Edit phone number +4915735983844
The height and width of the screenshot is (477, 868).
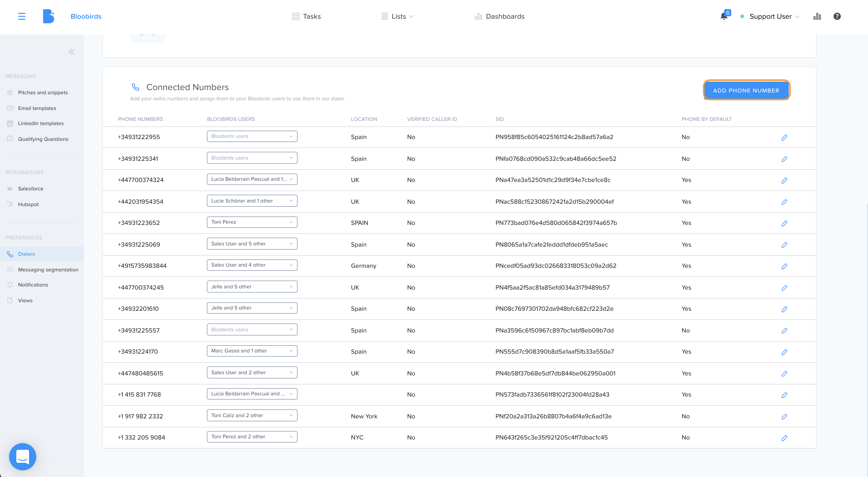click(x=785, y=266)
